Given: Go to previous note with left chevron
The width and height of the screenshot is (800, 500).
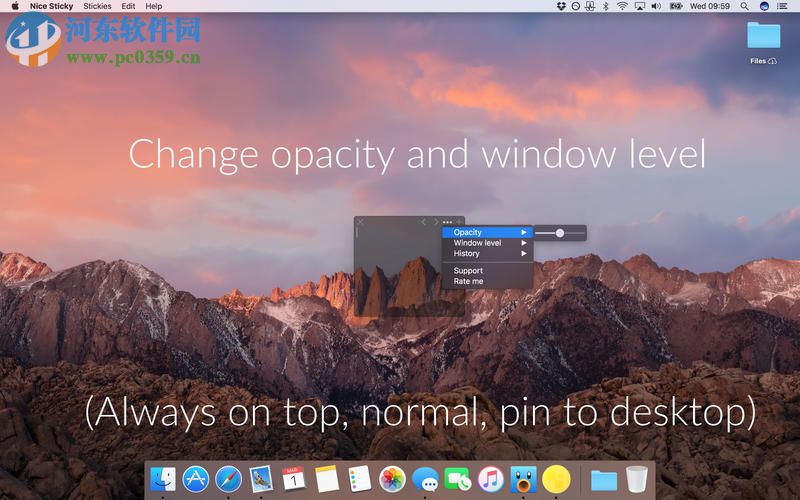Looking at the screenshot, I should tap(423, 222).
